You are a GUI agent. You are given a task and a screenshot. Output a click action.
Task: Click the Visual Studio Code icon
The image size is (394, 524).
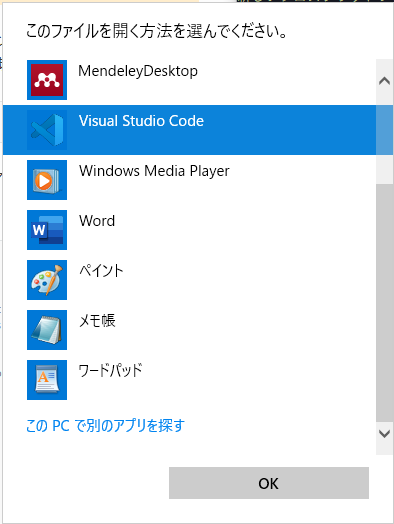pos(47,130)
